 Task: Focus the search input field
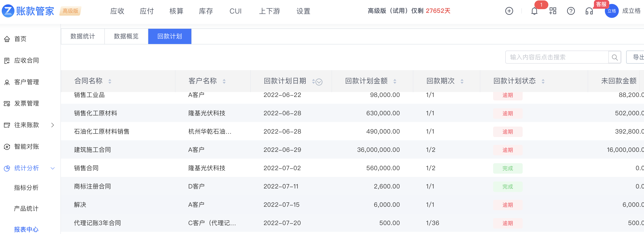click(x=557, y=57)
